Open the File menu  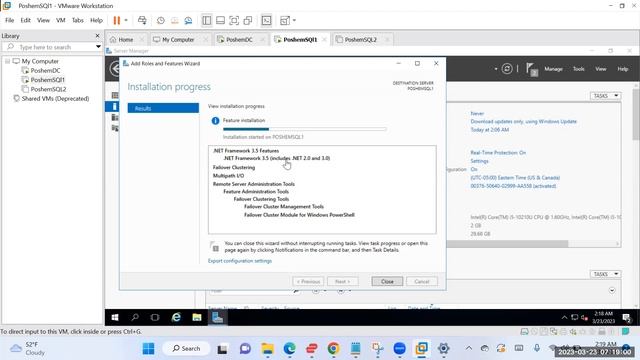[x=9, y=20]
